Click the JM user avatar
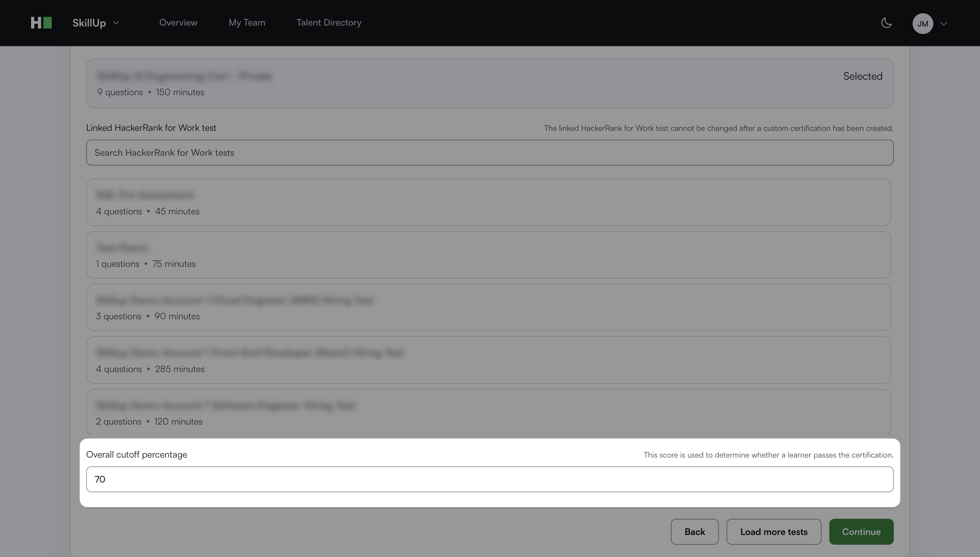Image resolution: width=980 pixels, height=557 pixels. 922,24
